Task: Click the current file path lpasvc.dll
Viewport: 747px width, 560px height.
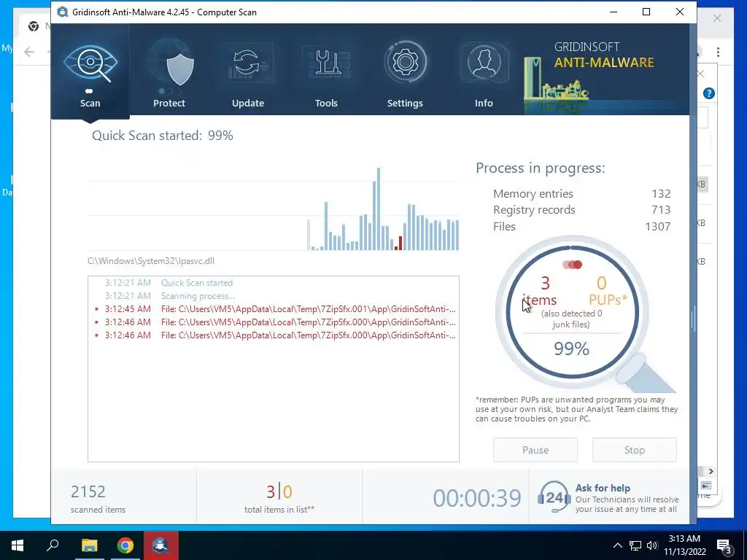Action: click(151, 261)
